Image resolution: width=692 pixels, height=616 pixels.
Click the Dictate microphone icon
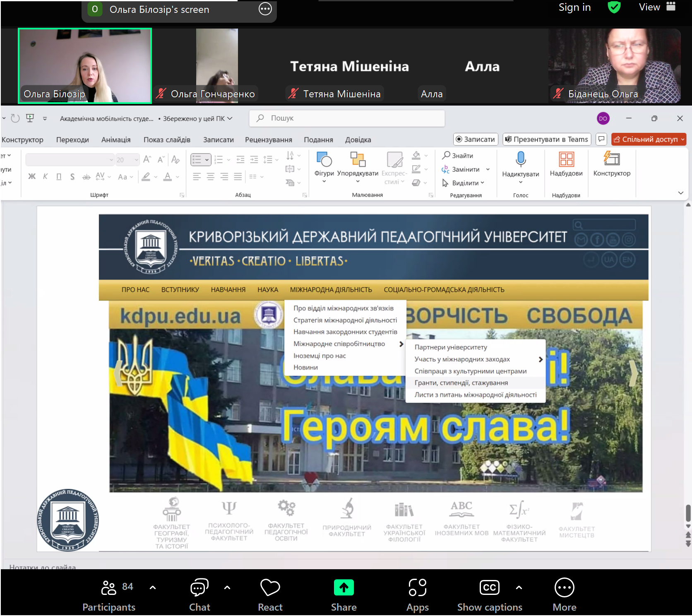[520, 159]
